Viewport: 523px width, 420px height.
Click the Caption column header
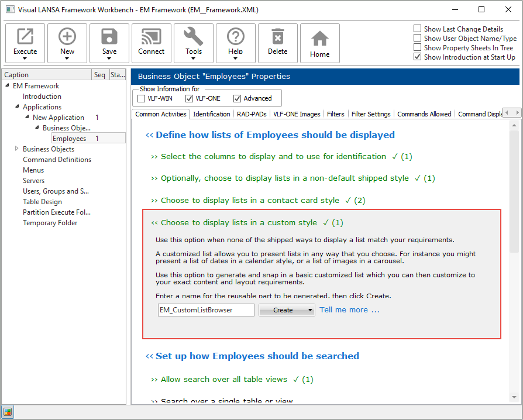47,75
